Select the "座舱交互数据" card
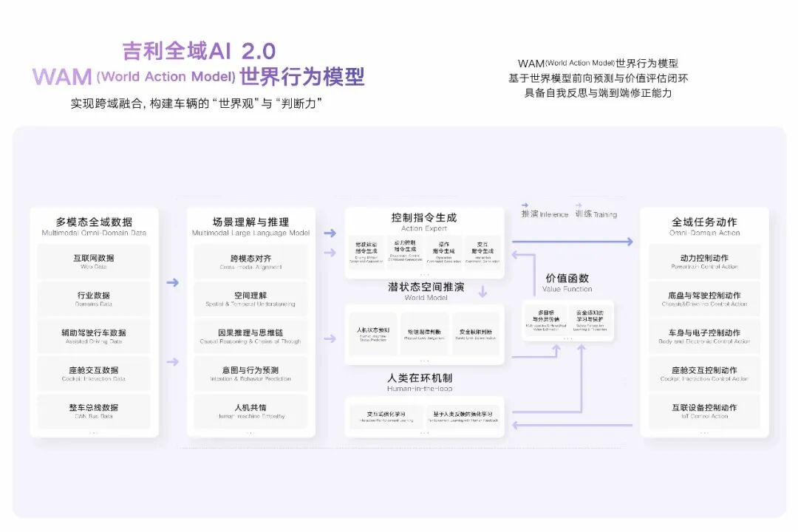This screenshot has height=532, width=798. (x=94, y=374)
